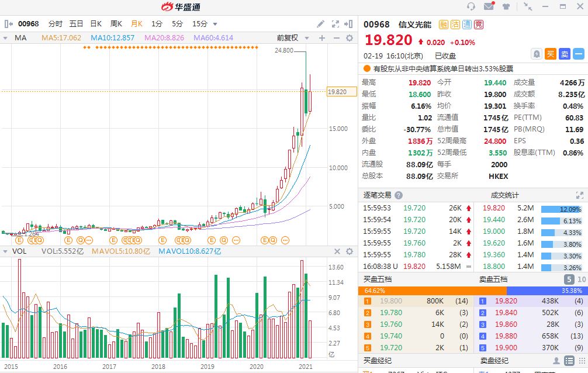Open the 逐笔交易 tick trades tab
Screen dimensions: 588x373
coord(377,195)
